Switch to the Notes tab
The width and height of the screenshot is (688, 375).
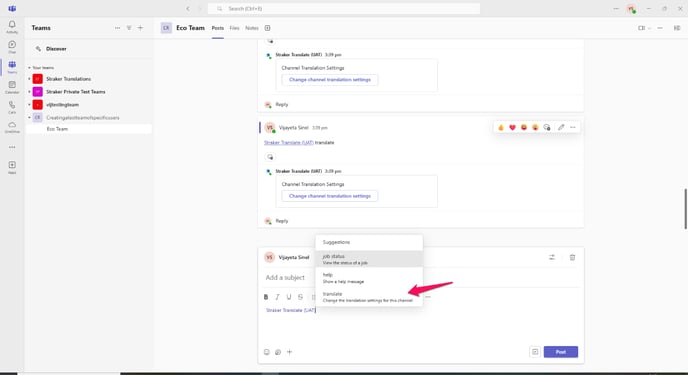252,28
